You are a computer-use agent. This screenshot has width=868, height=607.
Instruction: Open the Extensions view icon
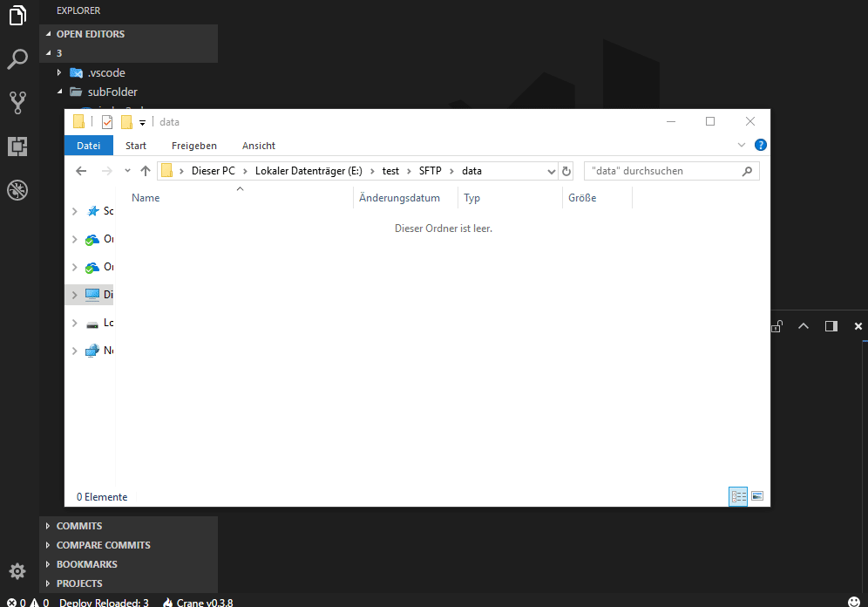click(17, 147)
